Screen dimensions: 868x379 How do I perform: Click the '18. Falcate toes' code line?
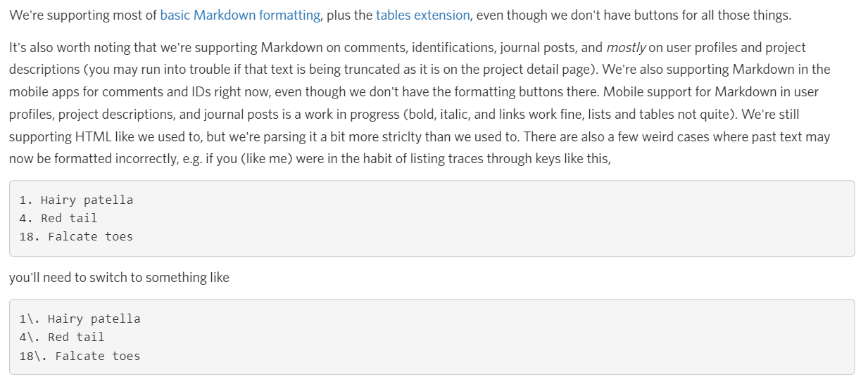tap(76, 236)
